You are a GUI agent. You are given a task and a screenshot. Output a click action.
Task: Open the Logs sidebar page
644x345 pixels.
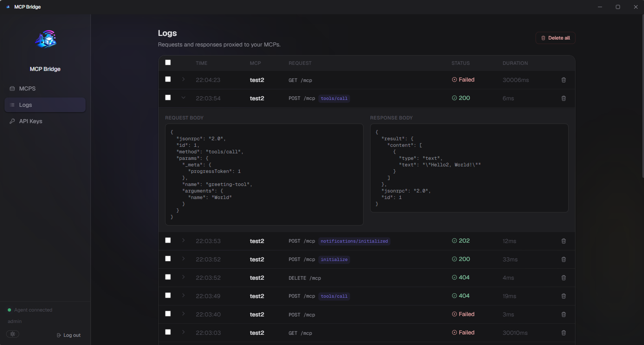click(x=45, y=105)
